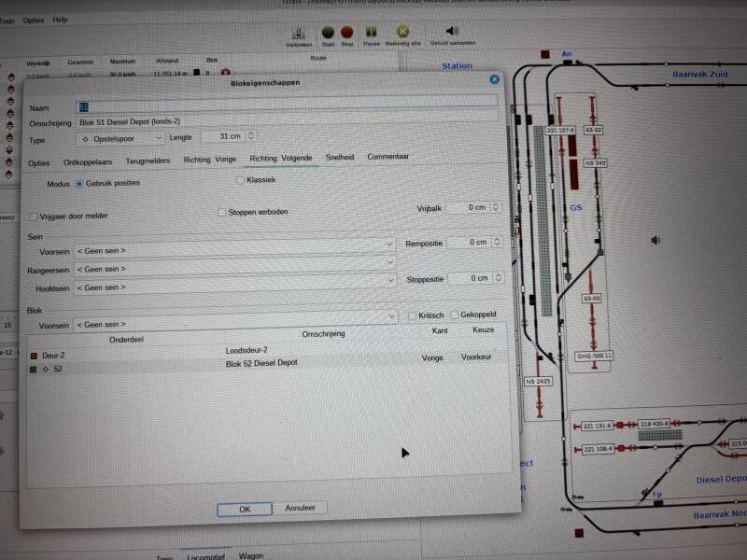The image size is (747, 560).
Task: Click the Beëindig alle icon
Action: point(403,32)
